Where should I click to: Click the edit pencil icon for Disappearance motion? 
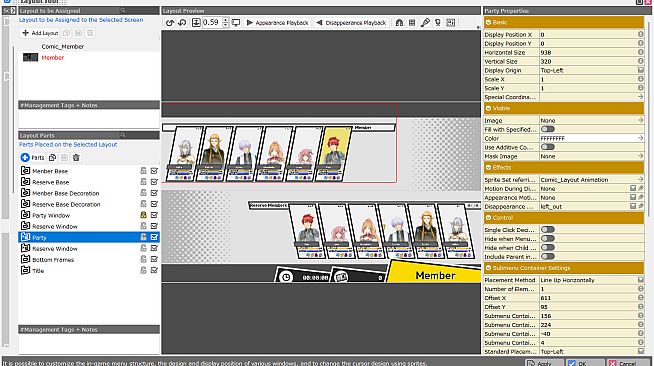point(641,206)
